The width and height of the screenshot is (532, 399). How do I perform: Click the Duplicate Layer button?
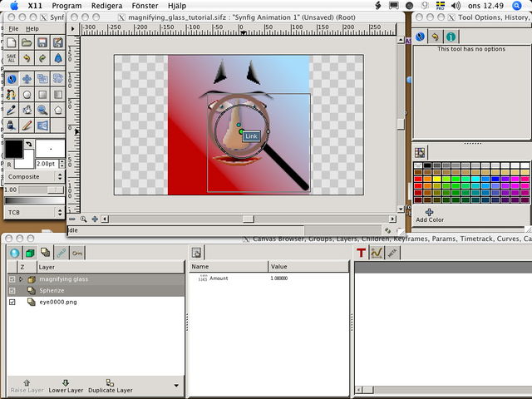(111, 386)
